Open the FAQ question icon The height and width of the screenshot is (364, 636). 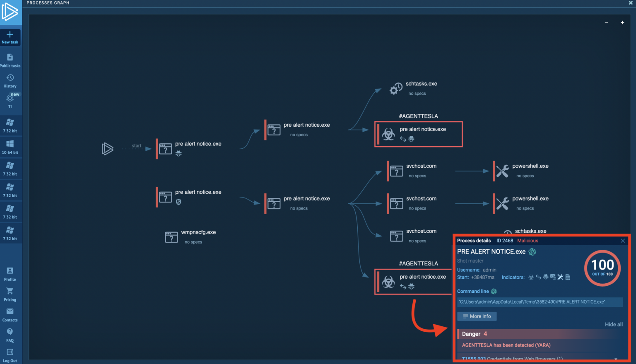(x=10, y=332)
